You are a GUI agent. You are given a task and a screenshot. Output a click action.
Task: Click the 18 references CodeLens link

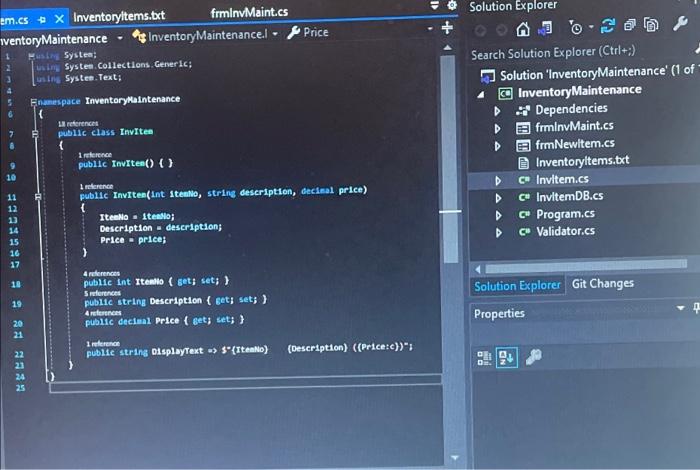(78, 124)
